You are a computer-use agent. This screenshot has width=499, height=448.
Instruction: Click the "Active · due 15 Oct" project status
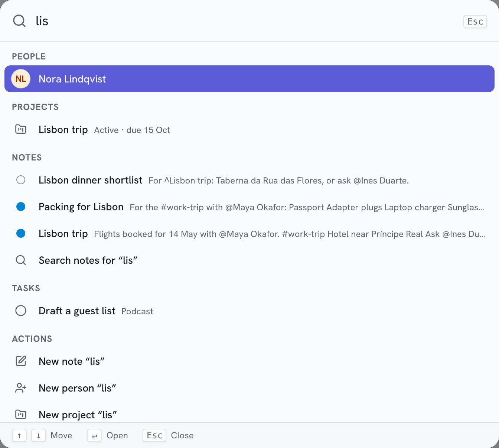tap(132, 130)
